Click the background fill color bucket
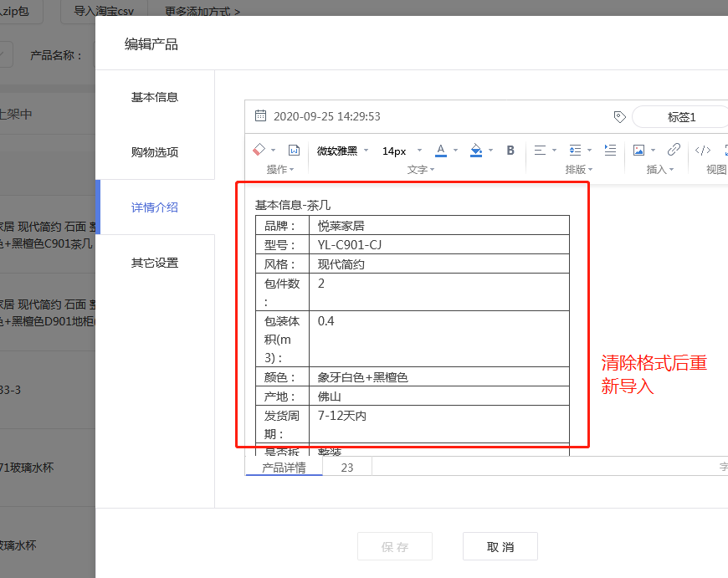Viewport: 728px width, 578px height. click(x=476, y=151)
